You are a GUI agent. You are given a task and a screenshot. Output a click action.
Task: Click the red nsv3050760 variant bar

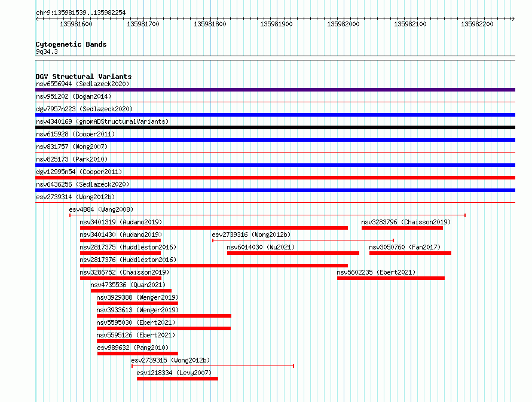pos(410,253)
